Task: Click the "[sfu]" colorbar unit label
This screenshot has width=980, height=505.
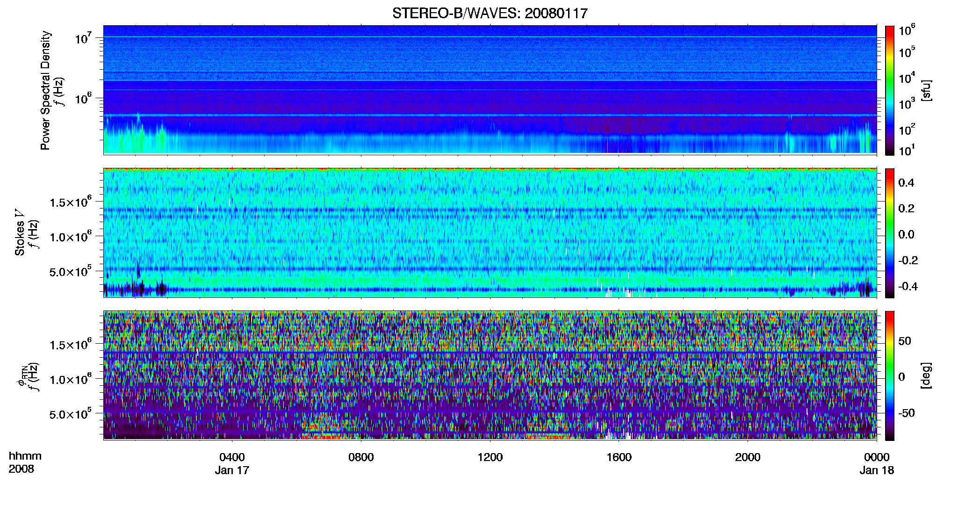Action: [926, 91]
